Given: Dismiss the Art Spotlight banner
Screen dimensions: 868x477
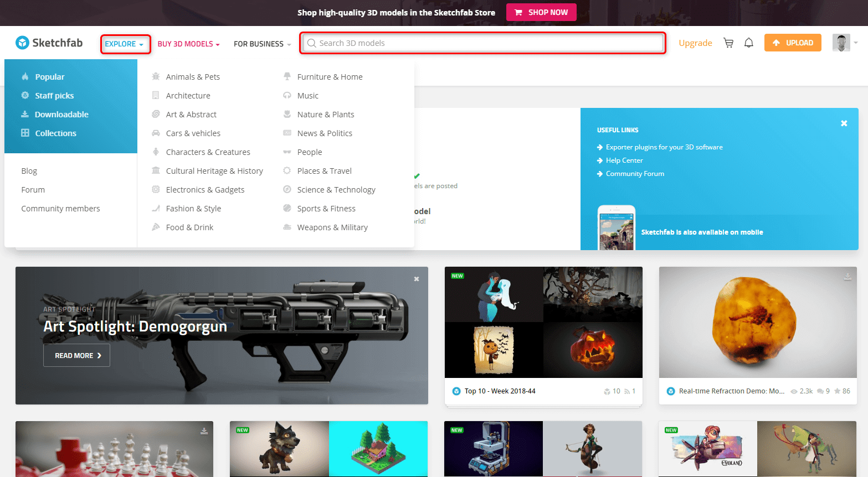Looking at the screenshot, I should [417, 279].
